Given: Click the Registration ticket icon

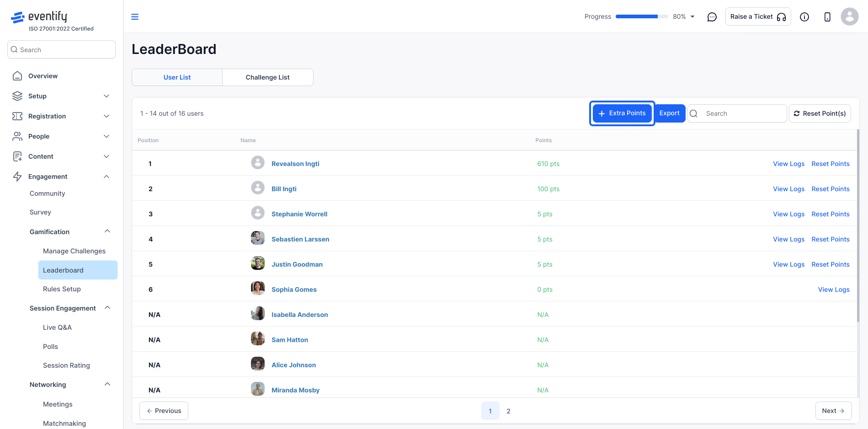Looking at the screenshot, I should click(x=17, y=116).
